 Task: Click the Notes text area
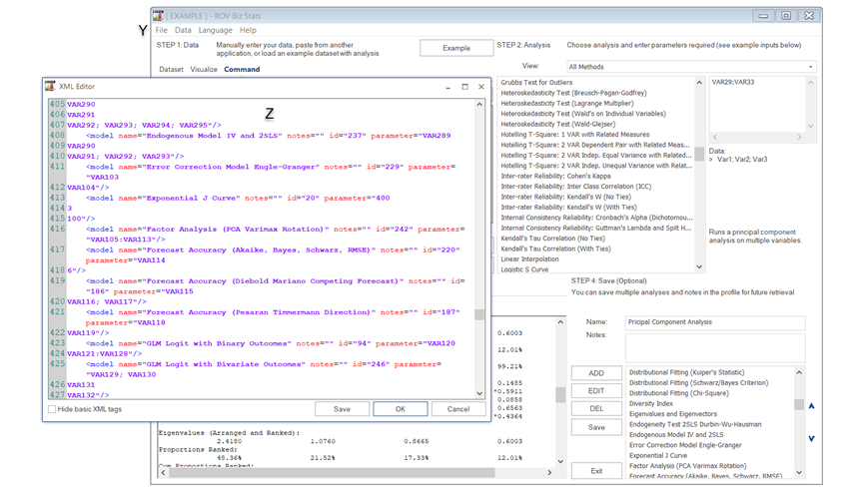coord(715,347)
